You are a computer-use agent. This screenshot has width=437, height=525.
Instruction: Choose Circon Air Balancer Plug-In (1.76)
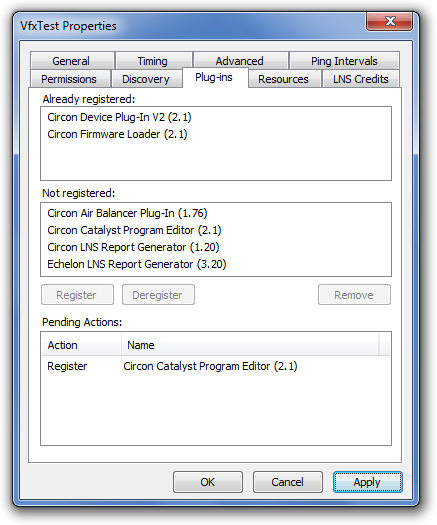tap(127, 213)
